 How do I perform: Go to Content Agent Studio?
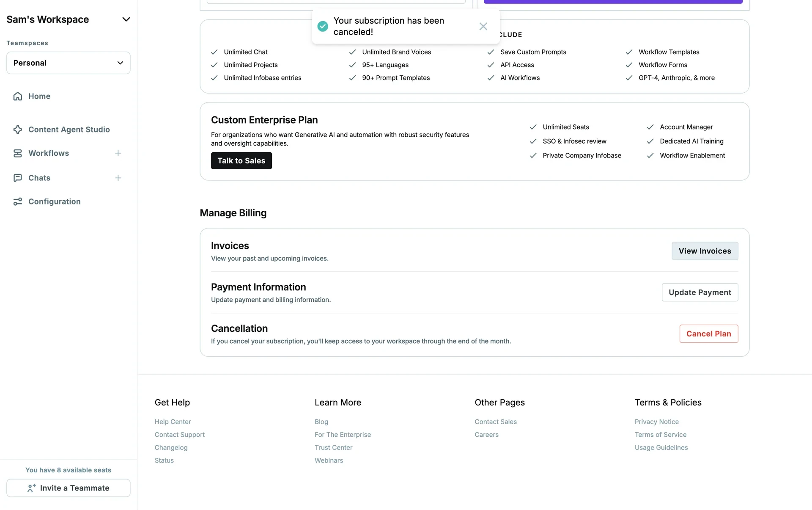(69, 130)
